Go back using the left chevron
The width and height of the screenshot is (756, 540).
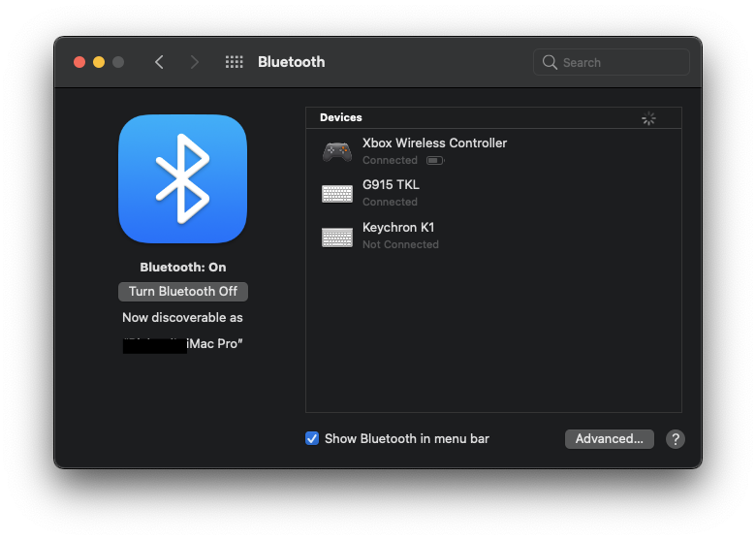159,62
